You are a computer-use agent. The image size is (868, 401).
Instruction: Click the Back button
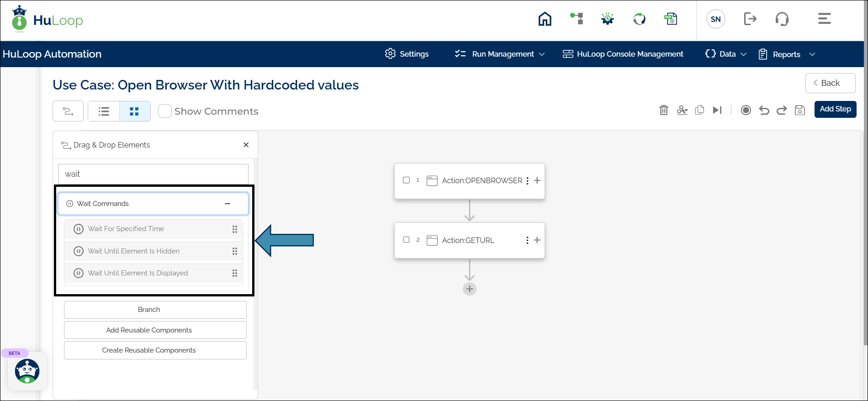830,83
